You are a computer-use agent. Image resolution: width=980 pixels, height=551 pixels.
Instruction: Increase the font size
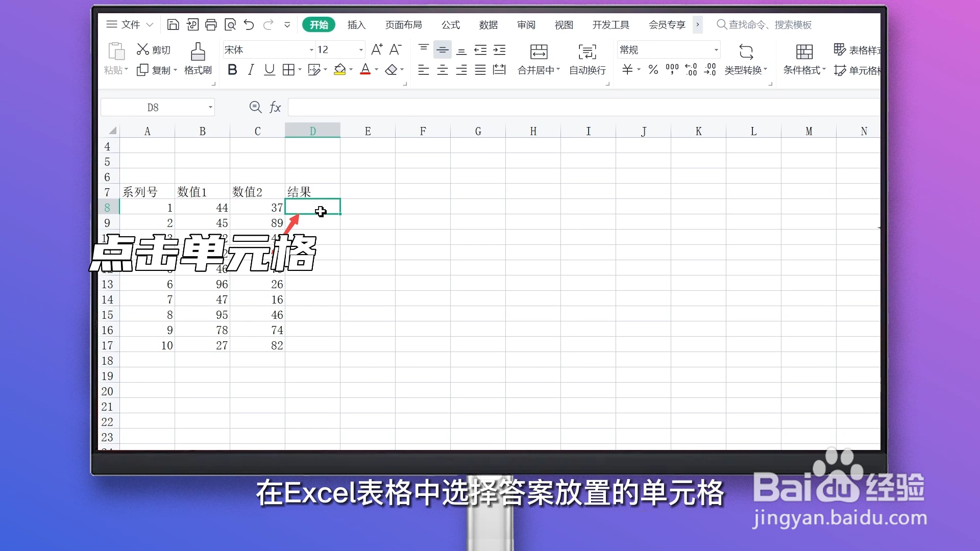pyautogui.click(x=377, y=49)
